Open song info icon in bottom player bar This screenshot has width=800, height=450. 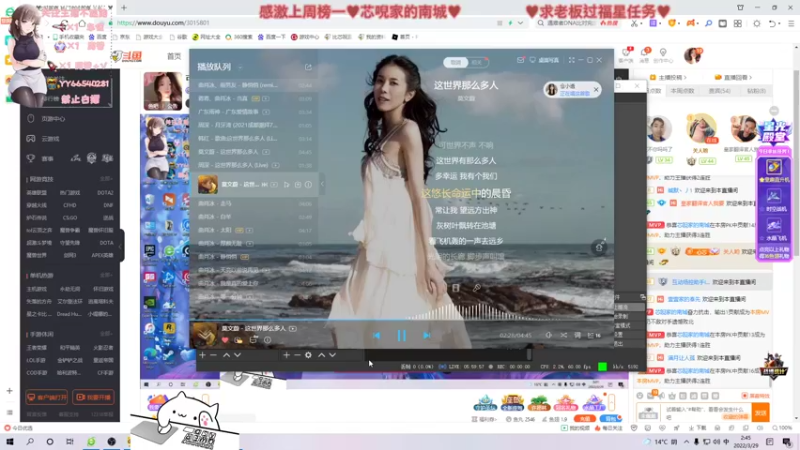tap(267, 340)
